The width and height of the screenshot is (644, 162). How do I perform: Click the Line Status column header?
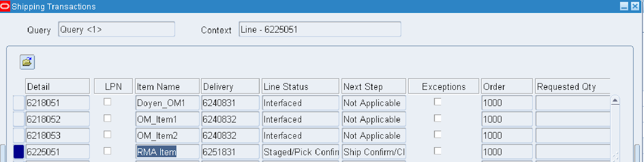pos(300,86)
